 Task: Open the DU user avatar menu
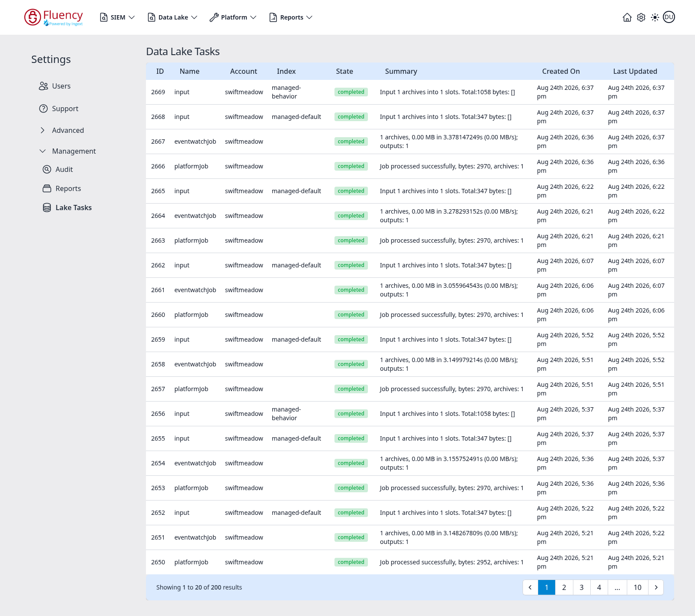tap(669, 17)
